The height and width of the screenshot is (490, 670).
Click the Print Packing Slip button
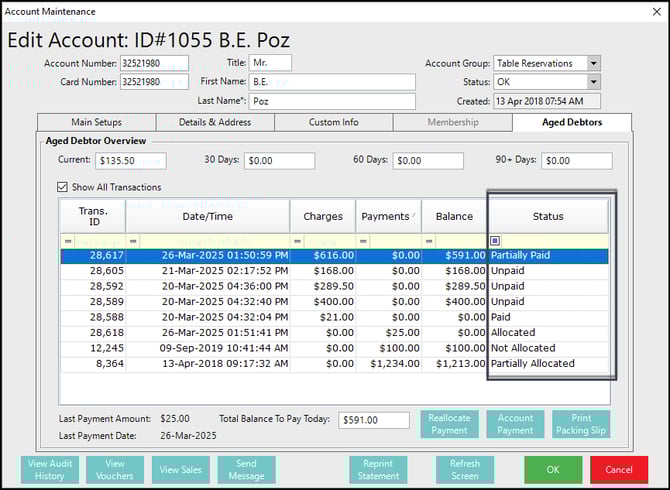580,424
